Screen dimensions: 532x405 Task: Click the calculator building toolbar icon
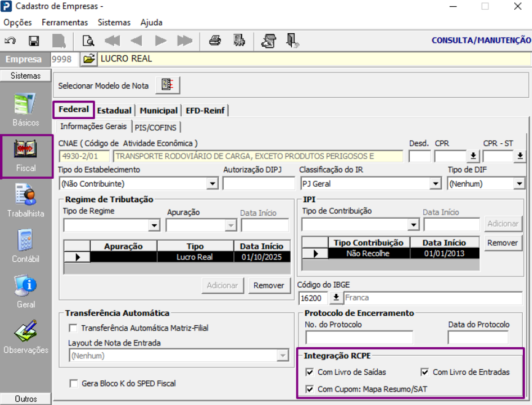pos(239,41)
